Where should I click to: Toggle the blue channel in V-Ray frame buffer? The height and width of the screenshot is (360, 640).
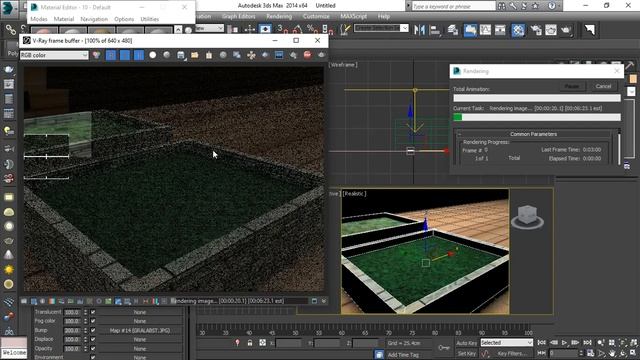point(139,55)
